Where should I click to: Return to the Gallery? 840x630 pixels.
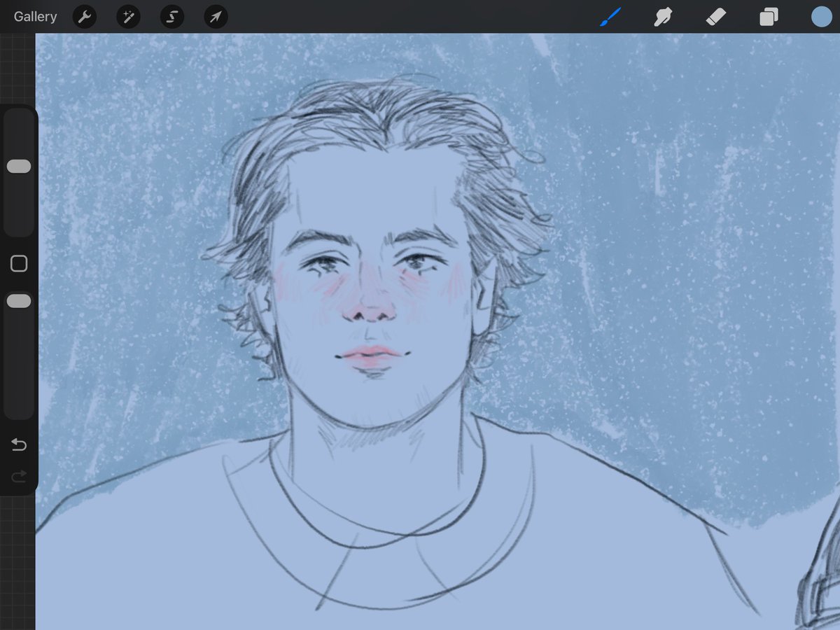(x=35, y=17)
